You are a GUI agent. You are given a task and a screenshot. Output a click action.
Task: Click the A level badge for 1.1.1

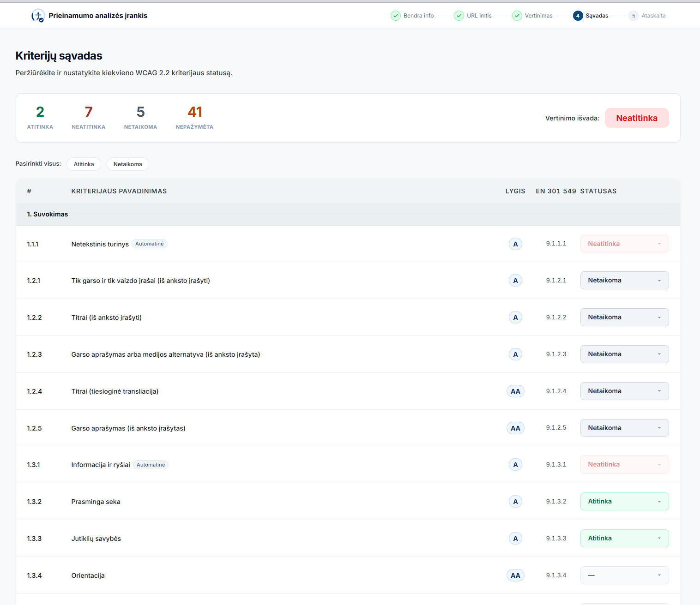[x=515, y=244]
